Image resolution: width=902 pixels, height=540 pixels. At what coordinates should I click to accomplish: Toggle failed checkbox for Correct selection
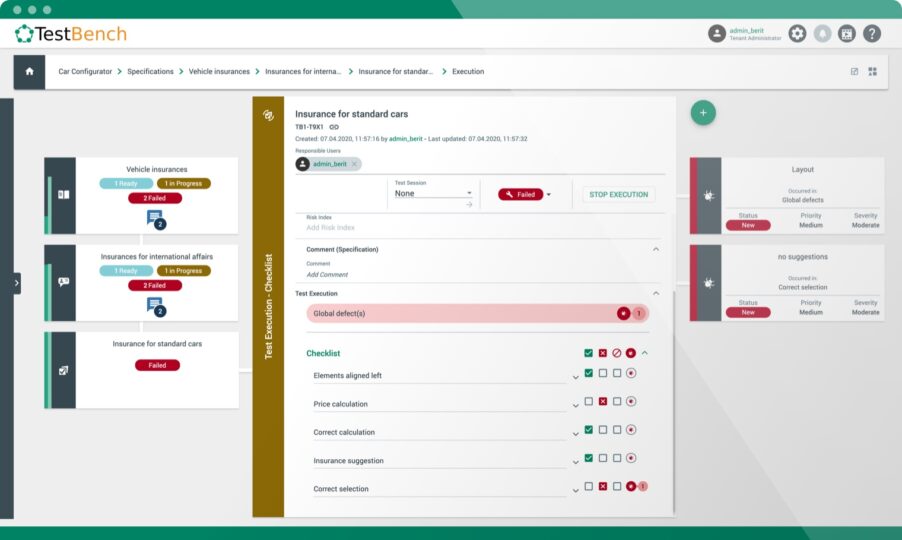pos(603,486)
